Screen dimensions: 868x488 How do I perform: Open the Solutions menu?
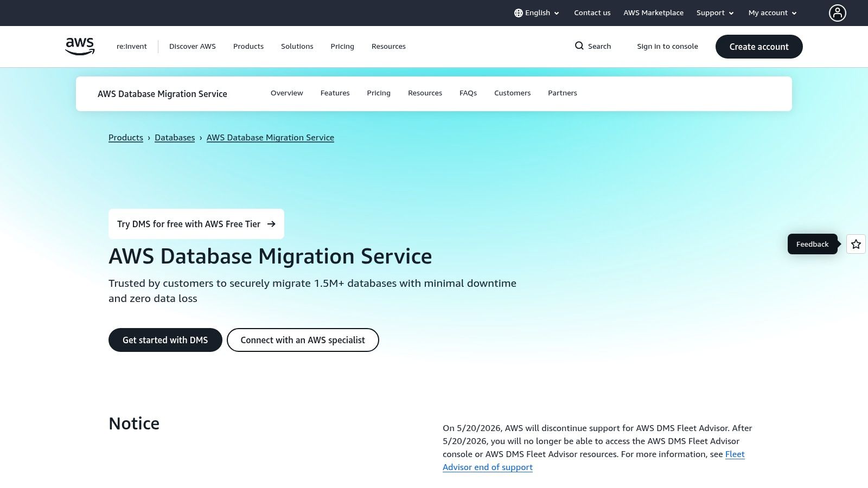[297, 46]
